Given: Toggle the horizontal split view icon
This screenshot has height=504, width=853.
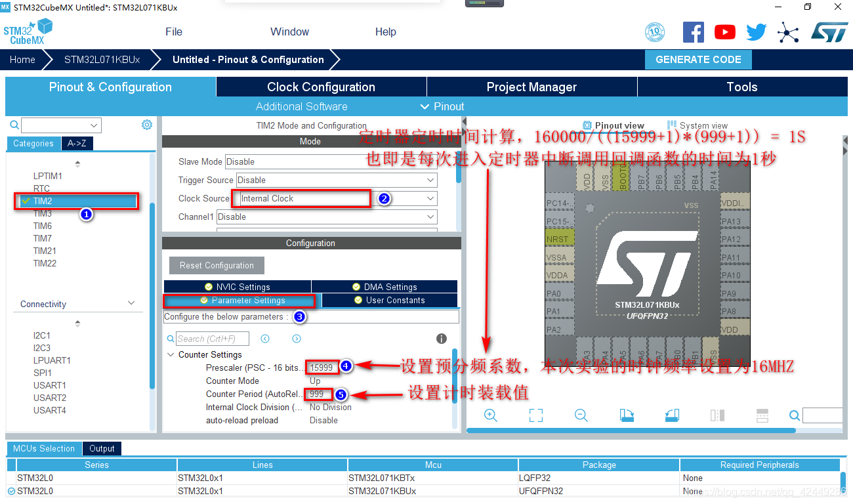Looking at the screenshot, I should click(762, 415).
